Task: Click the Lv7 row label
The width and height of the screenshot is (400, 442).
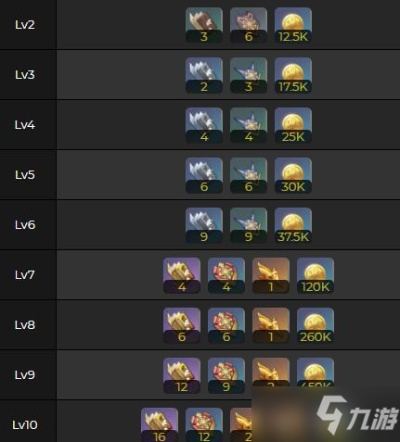Action: coord(25,275)
